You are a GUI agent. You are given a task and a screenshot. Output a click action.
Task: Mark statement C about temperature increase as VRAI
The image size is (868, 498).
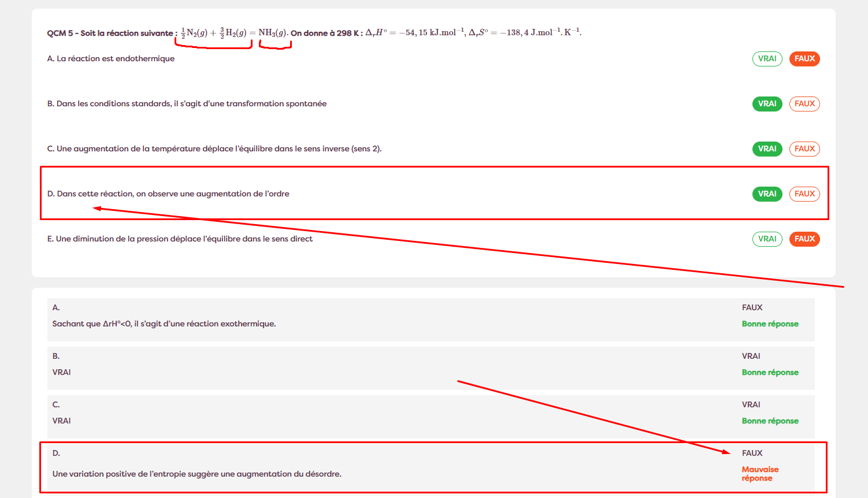click(x=767, y=149)
